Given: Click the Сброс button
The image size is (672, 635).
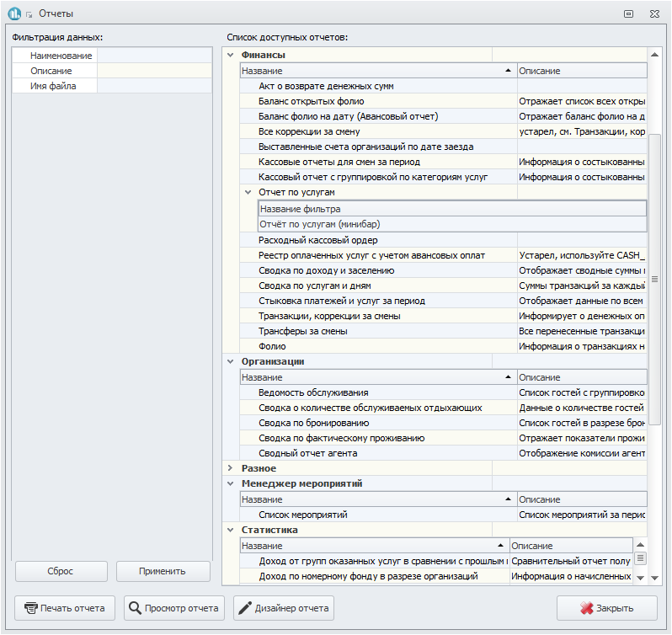Looking at the screenshot, I should click(x=61, y=571).
